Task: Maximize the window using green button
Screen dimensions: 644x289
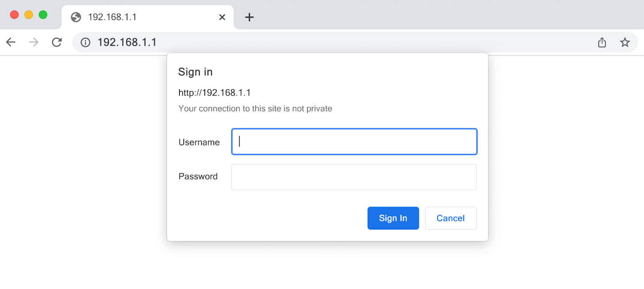Action: pyautogui.click(x=43, y=15)
